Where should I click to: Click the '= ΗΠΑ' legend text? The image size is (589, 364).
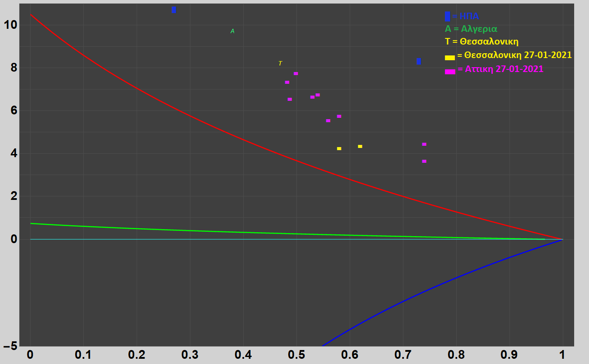pos(465,17)
